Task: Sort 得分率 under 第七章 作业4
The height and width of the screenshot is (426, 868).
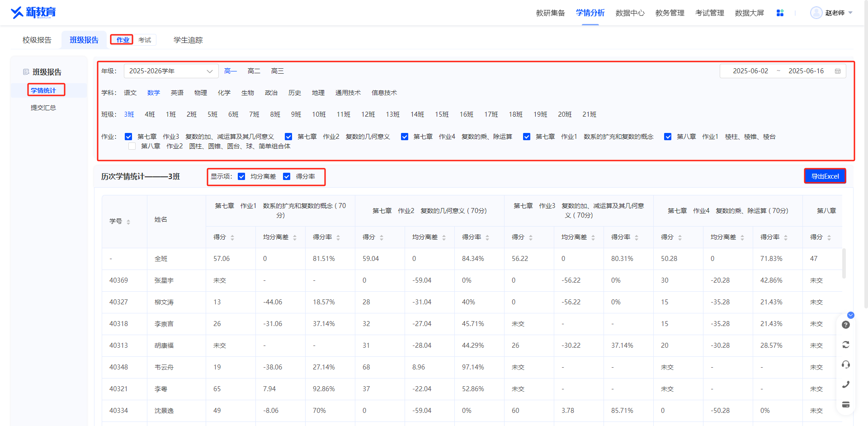Action: 786,237
